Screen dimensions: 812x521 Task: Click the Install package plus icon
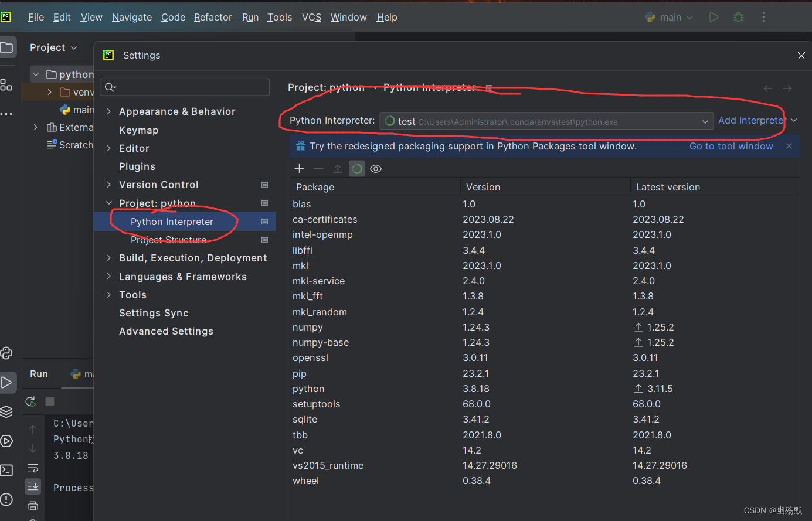(x=299, y=169)
